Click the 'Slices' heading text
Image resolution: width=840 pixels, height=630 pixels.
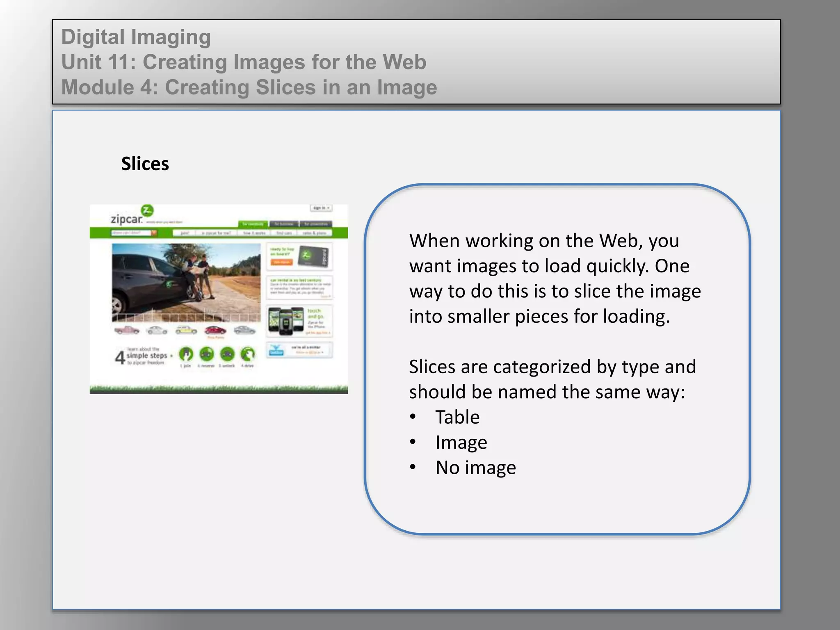pyautogui.click(x=145, y=164)
